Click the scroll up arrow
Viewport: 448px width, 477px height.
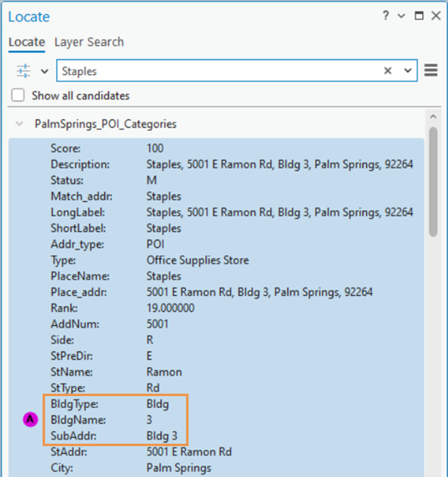[433, 117]
